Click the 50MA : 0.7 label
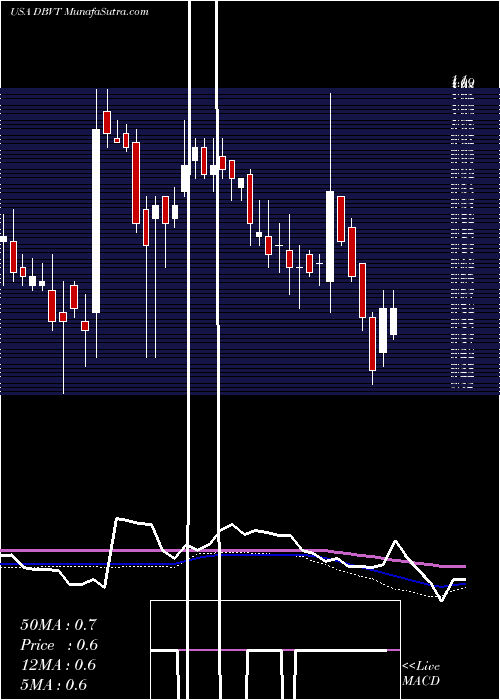Screen dimensions: 500x700 [x=58, y=625]
